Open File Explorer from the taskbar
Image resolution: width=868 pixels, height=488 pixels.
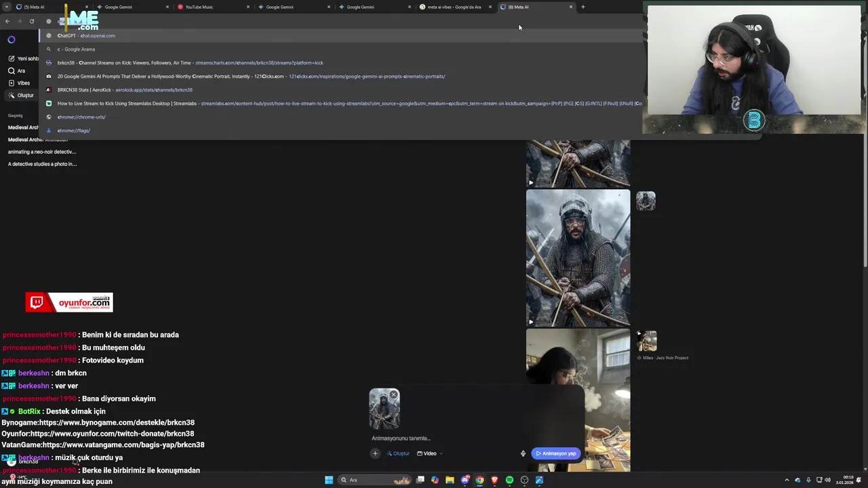click(450, 480)
